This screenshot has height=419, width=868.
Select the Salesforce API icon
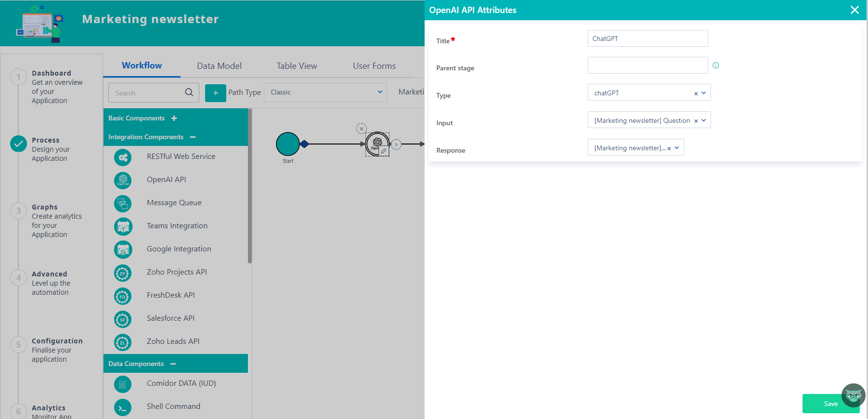click(123, 319)
